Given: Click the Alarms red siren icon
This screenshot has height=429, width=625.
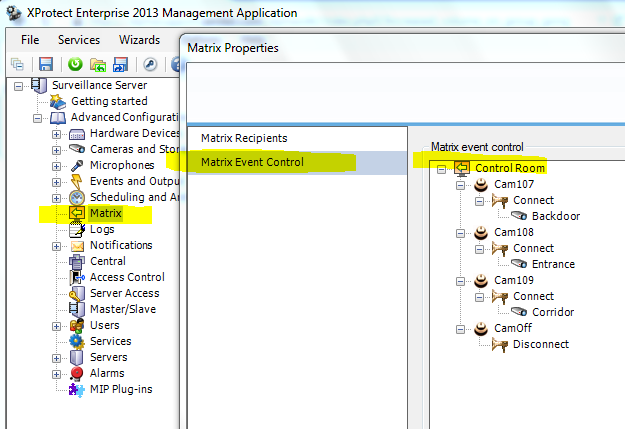Looking at the screenshot, I should point(76,373).
